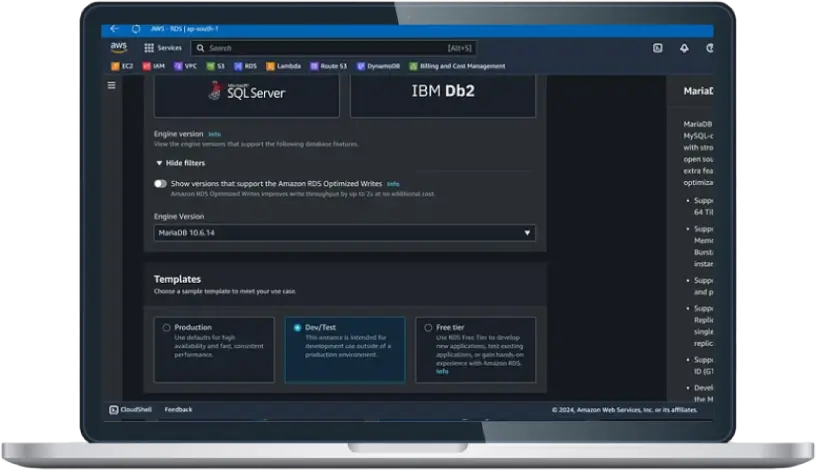This screenshot has width=816, height=470.
Task: Click the CloudShell terminal icon in the top bar
Action: pos(658,48)
